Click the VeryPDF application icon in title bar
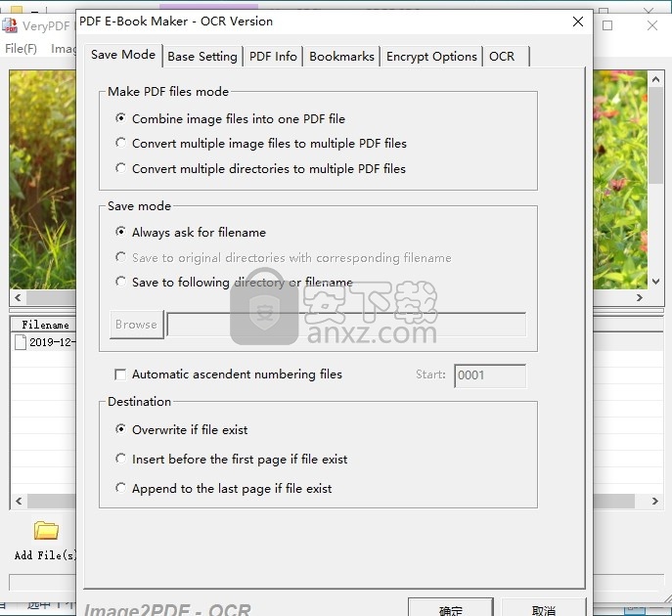Viewport: 672px width, 616px height. click(10, 24)
